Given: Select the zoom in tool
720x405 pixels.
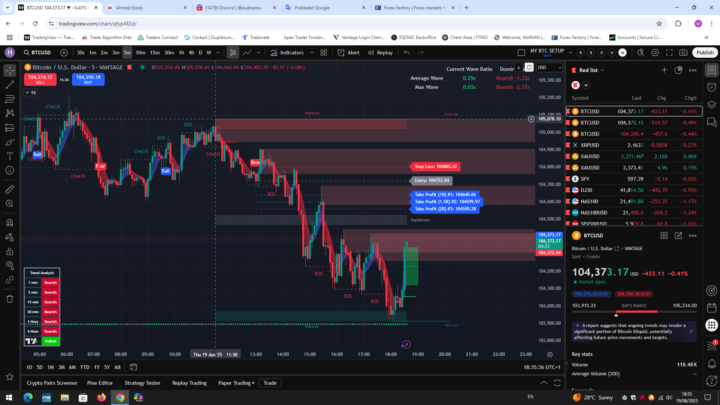Looking at the screenshot, I should (x=10, y=203).
